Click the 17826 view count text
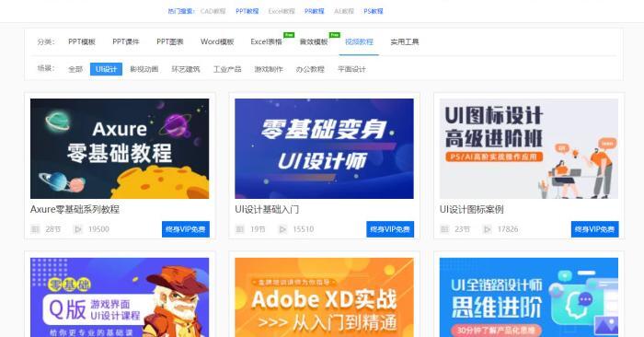Viewport: 644px width, 337px height. click(x=508, y=229)
